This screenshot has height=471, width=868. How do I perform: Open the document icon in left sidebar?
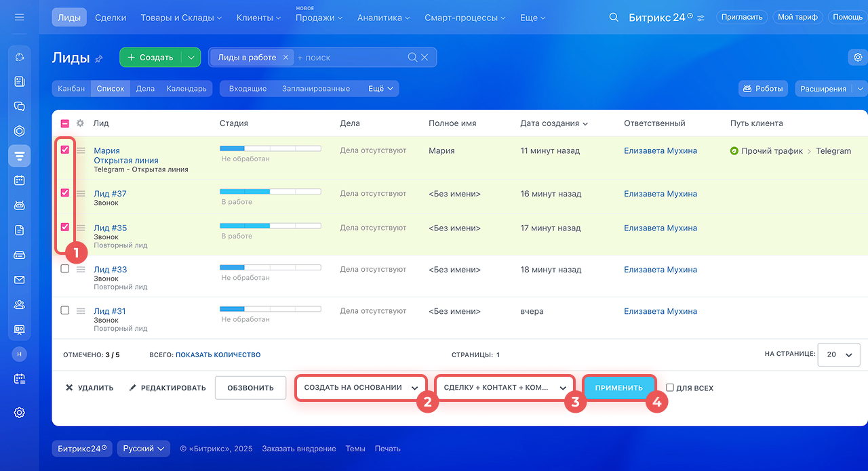click(20, 230)
